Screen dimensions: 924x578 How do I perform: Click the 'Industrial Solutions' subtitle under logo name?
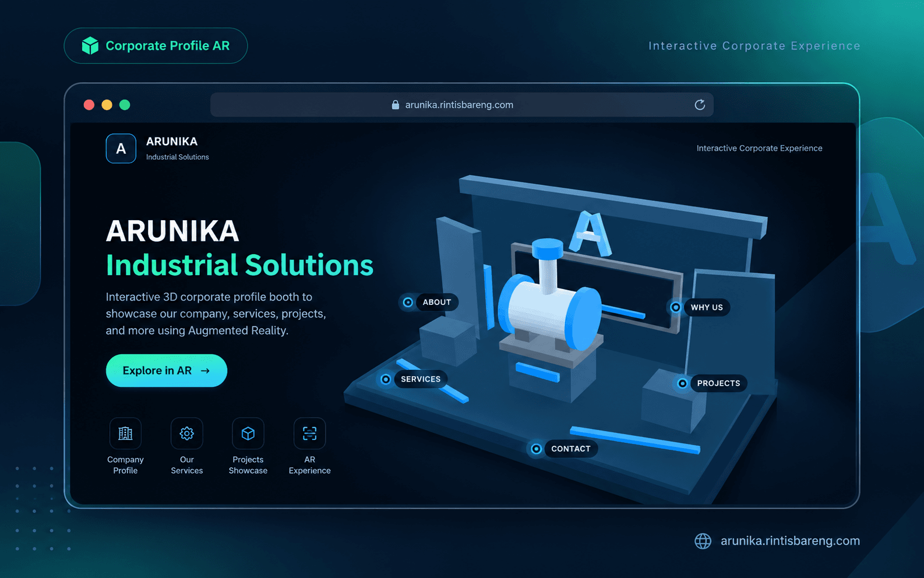coord(177,157)
